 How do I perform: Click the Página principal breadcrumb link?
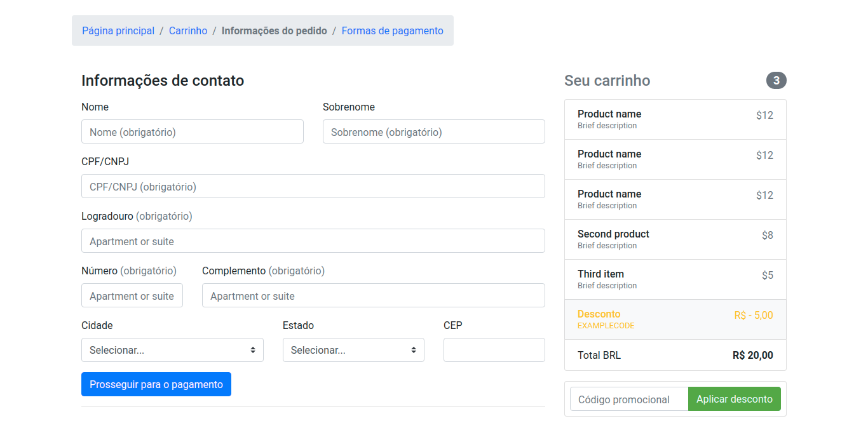tap(118, 30)
